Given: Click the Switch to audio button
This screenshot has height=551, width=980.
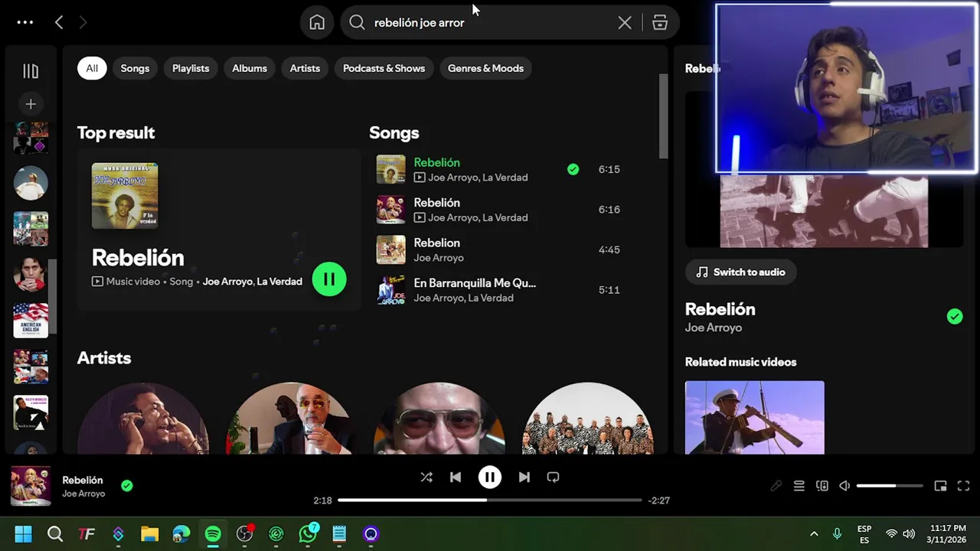Looking at the screenshot, I should coord(740,272).
